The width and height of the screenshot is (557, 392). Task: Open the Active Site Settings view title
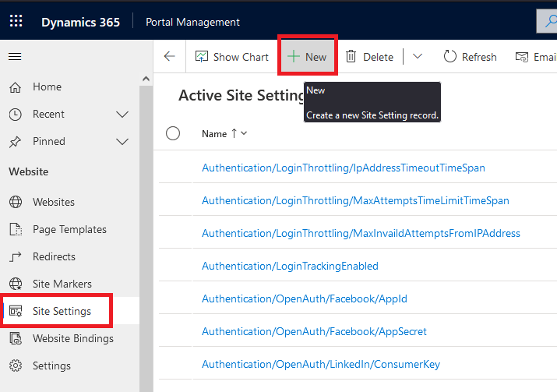pos(241,96)
